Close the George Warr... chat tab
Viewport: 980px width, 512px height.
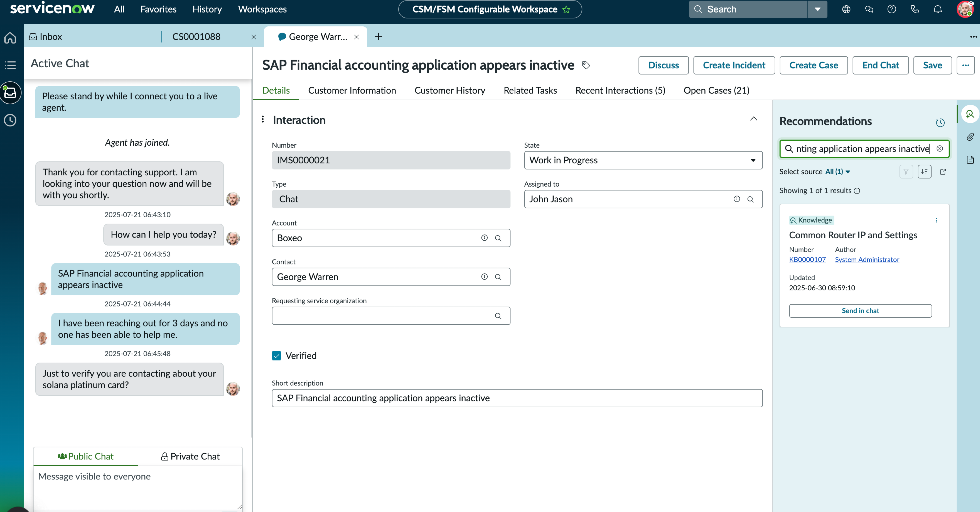point(356,37)
